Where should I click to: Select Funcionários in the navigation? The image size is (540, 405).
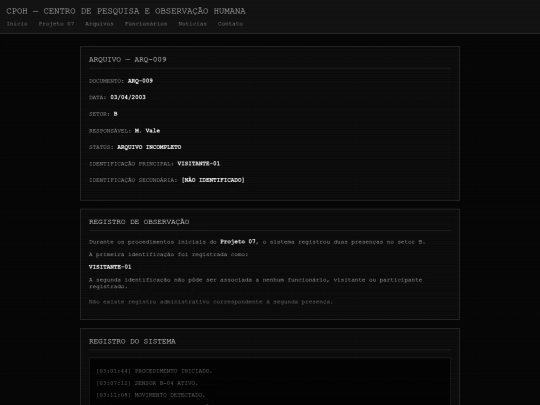pos(146,24)
